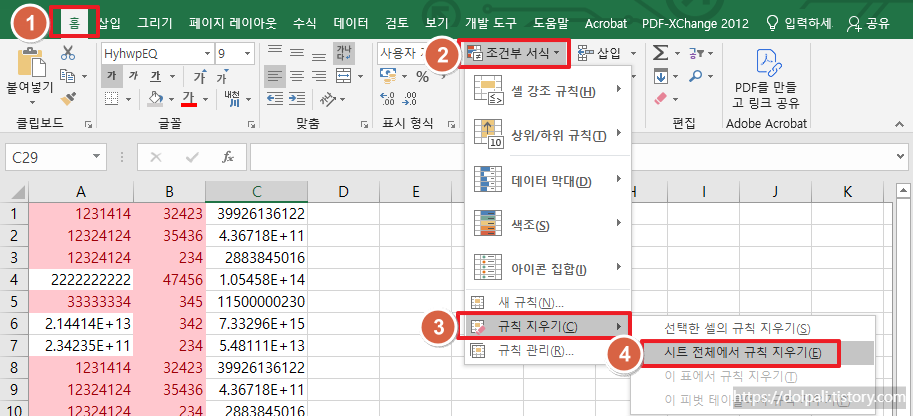Toggle left text alignment
The width and height of the screenshot is (913, 416).
tap(275, 76)
